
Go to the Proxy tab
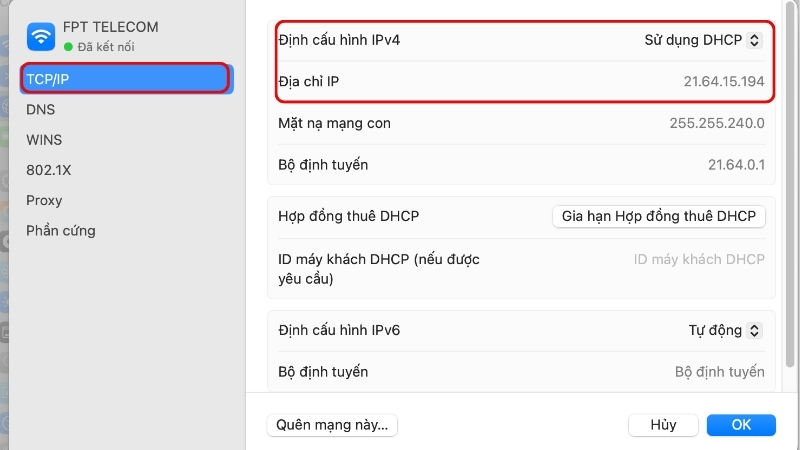point(44,200)
